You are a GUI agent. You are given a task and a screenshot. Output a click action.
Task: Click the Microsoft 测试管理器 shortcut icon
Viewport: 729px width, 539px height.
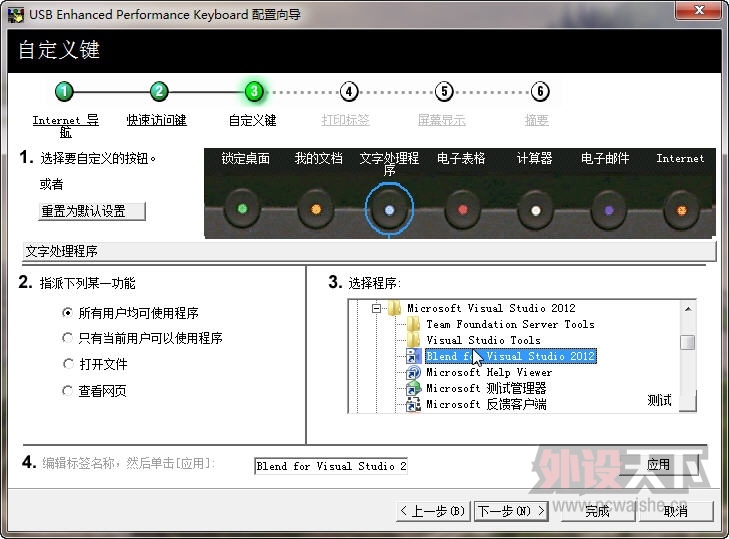pos(413,388)
